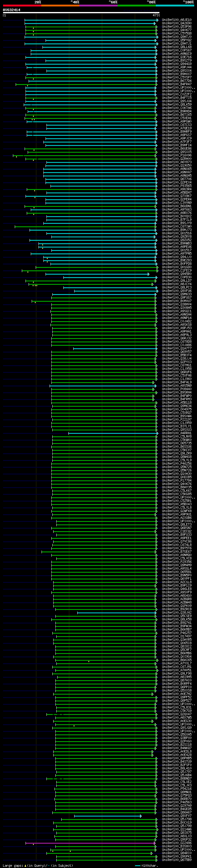Open the UniRef100_Q42690 hit label
197x868 pixels.
pyautogui.click(x=177, y=23)
